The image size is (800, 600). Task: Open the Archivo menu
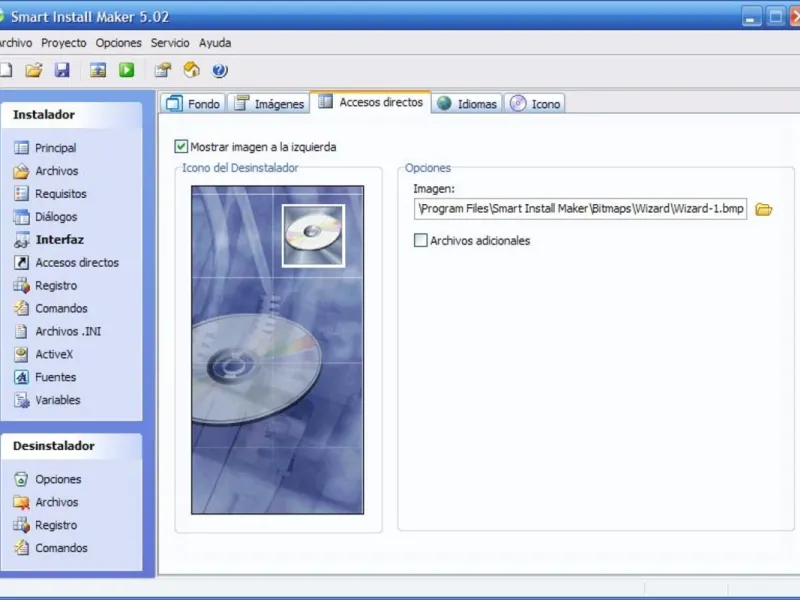15,43
